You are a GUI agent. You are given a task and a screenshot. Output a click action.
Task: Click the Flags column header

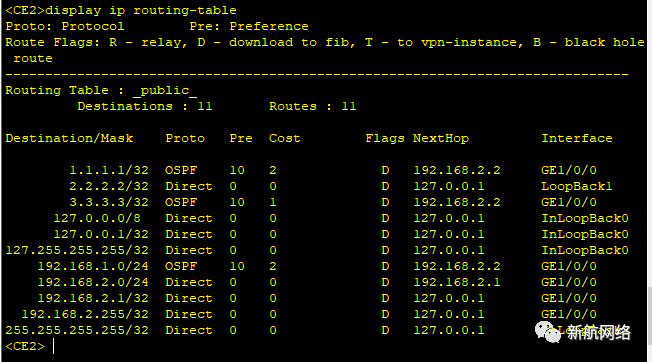tap(385, 138)
